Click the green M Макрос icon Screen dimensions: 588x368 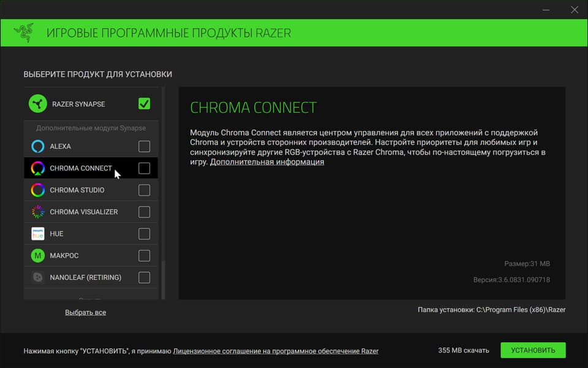tap(38, 255)
